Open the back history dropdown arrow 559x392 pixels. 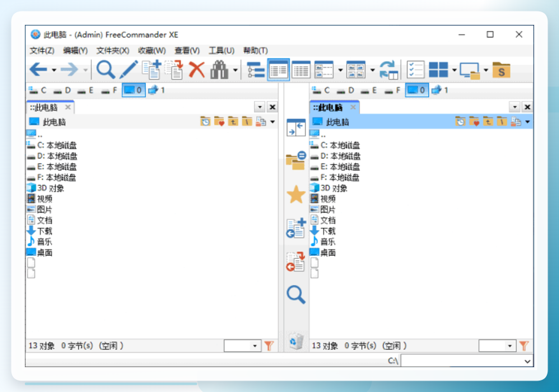pos(54,70)
